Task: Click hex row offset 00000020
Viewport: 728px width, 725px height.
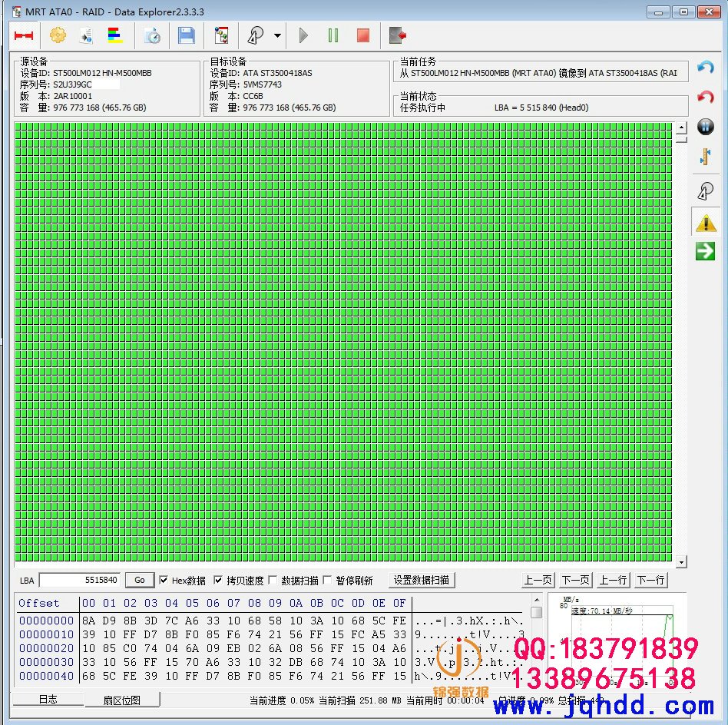Action: click(x=46, y=648)
